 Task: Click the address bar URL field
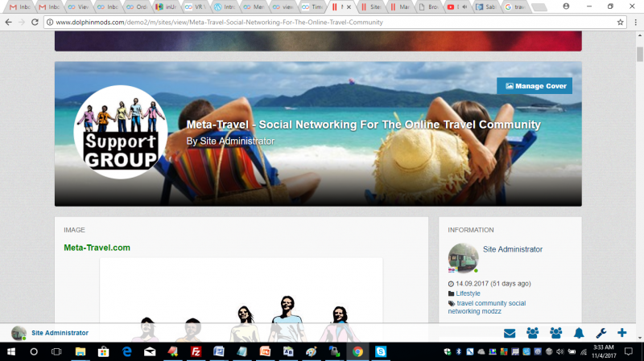tap(335, 23)
